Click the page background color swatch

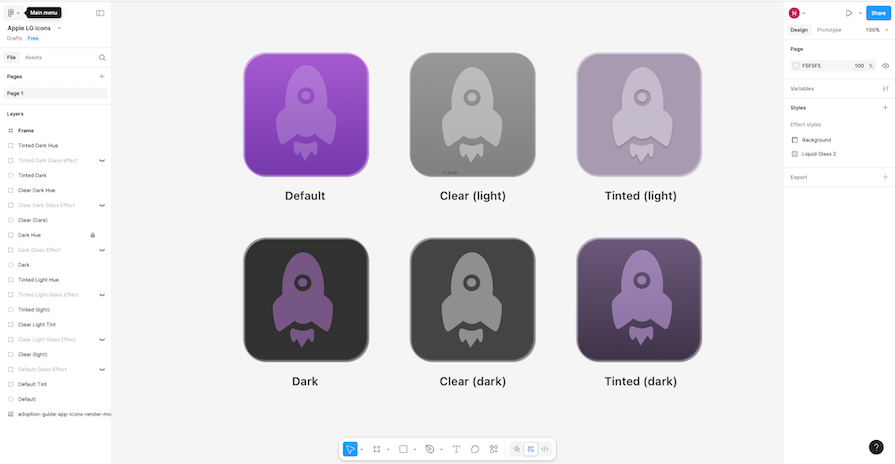pos(796,66)
